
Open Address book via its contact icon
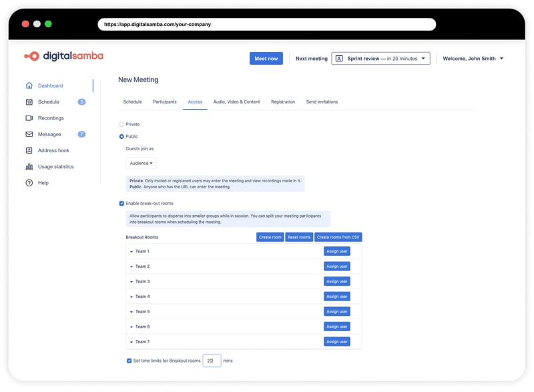(x=29, y=150)
